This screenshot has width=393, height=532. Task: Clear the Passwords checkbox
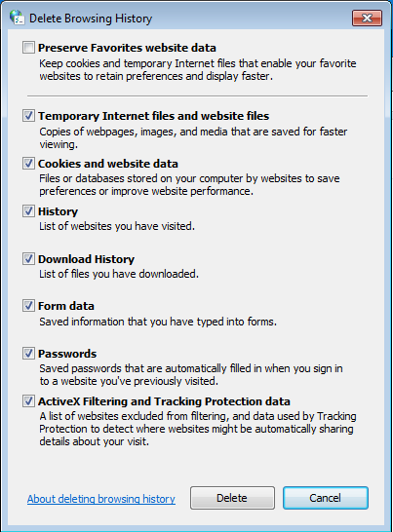(28, 354)
